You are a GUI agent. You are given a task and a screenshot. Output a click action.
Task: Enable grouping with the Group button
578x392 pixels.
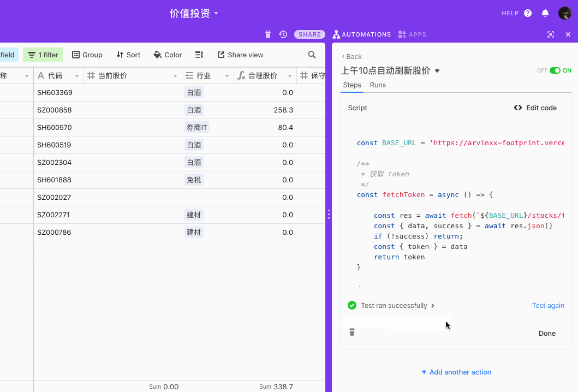click(87, 55)
